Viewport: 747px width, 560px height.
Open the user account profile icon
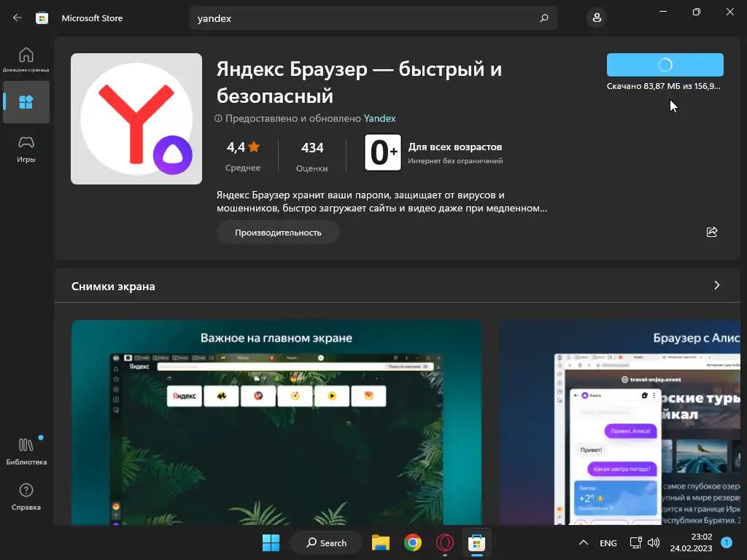tap(597, 18)
